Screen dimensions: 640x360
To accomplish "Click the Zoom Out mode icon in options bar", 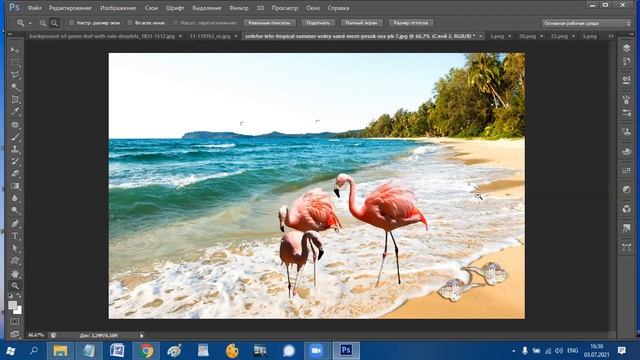I will click(54, 23).
